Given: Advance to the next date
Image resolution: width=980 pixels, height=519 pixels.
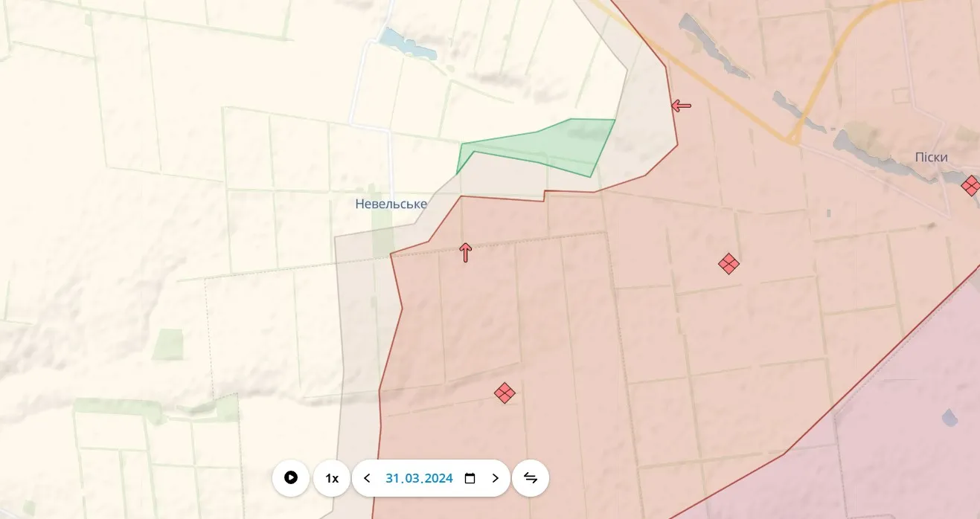Looking at the screenshot, I should click(x=496, y=478).
